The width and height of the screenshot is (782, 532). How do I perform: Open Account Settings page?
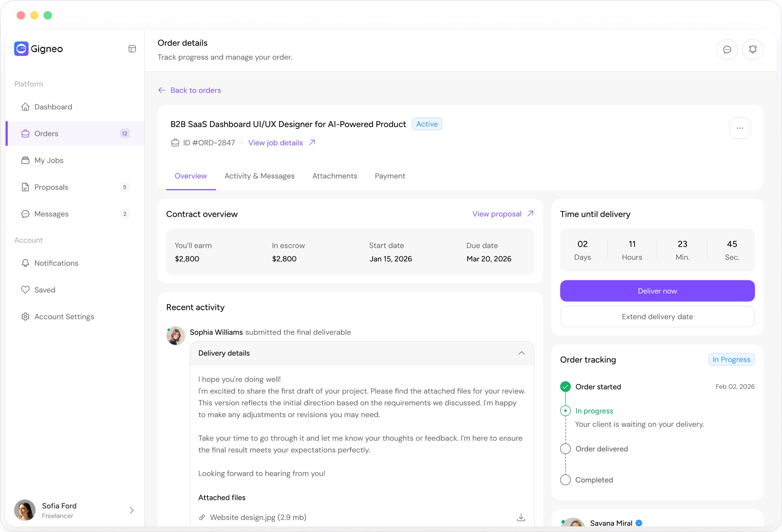click(x=75, y=317)
